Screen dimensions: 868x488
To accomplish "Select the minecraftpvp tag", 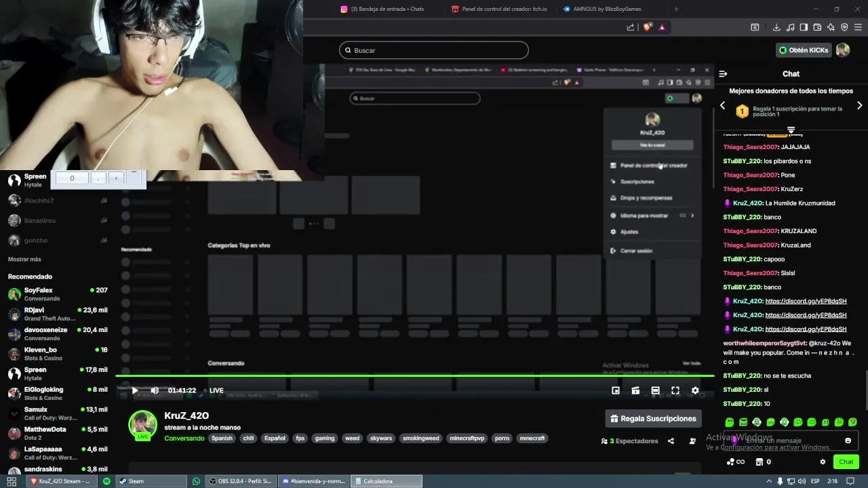I will pos(467,439).
